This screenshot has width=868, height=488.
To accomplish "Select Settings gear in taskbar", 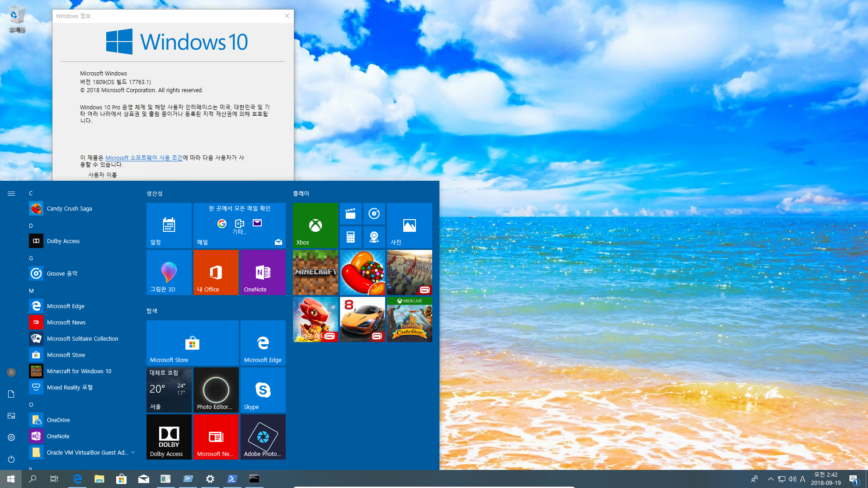I will 210,479.
